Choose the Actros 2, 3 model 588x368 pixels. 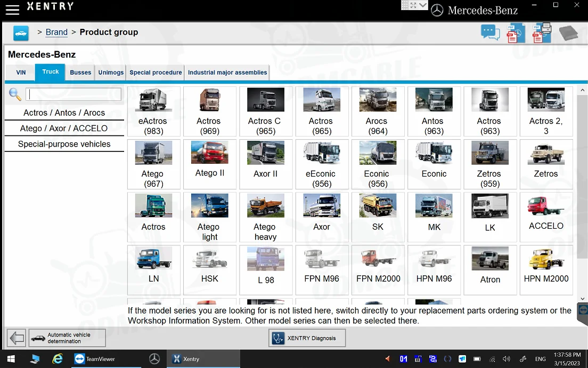pos(546,111)
